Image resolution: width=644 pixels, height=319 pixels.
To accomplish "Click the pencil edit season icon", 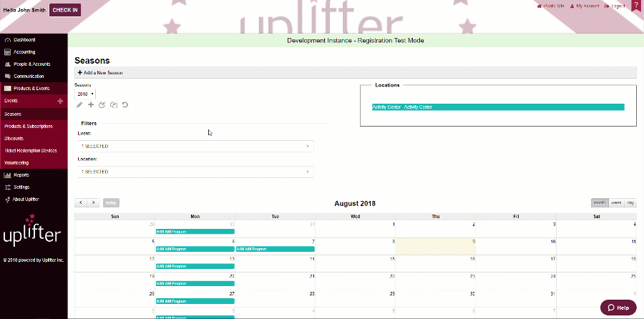I will [79, 105].
